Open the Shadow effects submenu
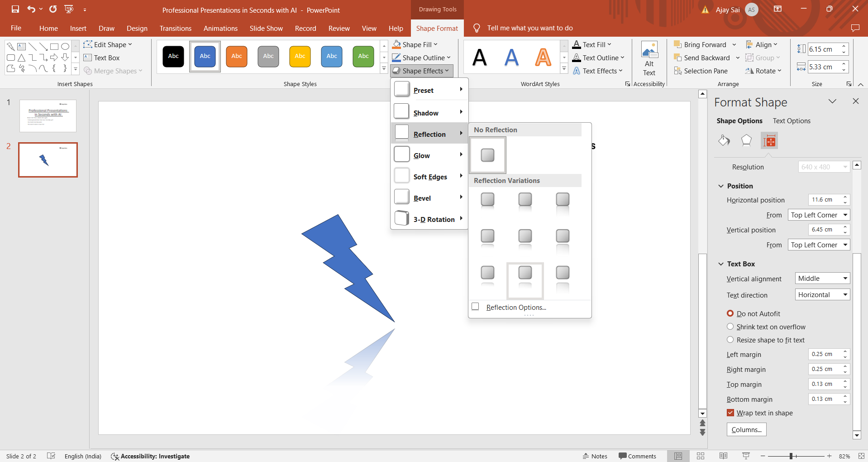The image size is (868, 462). [429, 112]
